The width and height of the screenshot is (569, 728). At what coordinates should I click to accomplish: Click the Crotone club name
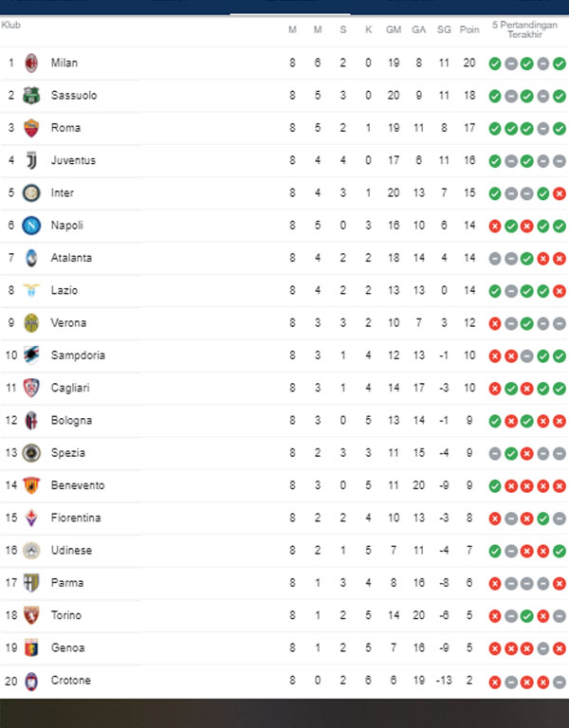pyautogui.click(x=71, y=681)
